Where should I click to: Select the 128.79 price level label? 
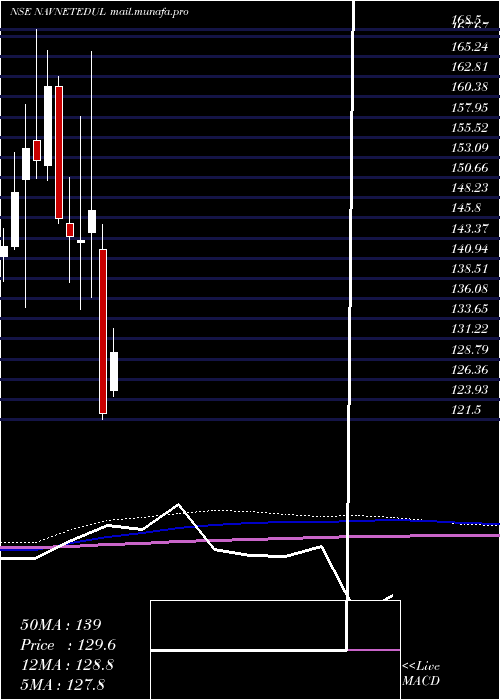(x=469, y=349)
